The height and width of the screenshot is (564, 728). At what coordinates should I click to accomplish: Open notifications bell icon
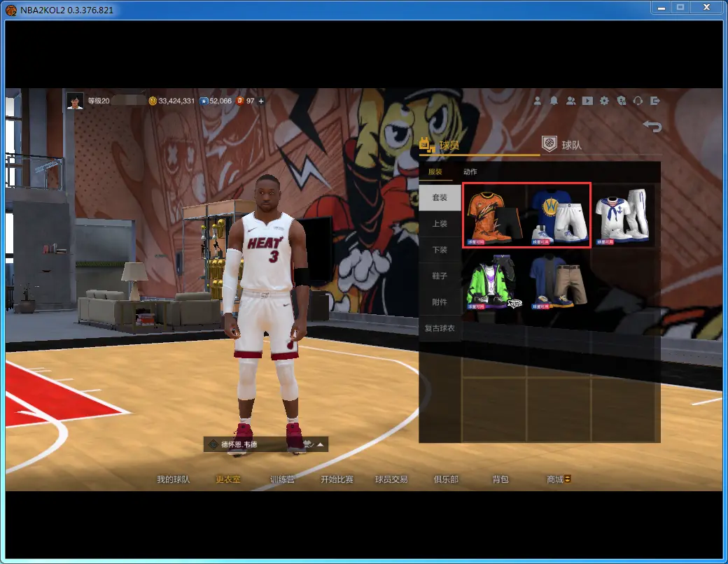554,101
